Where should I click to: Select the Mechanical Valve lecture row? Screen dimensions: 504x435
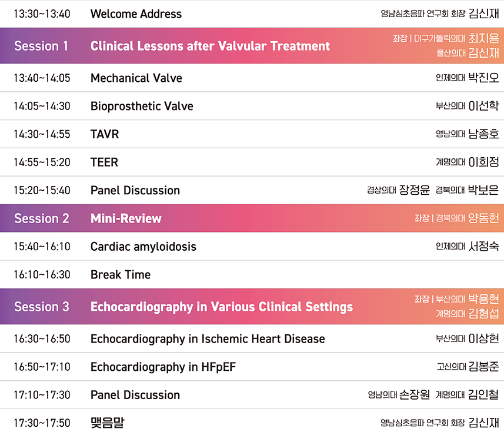point(252,78)
